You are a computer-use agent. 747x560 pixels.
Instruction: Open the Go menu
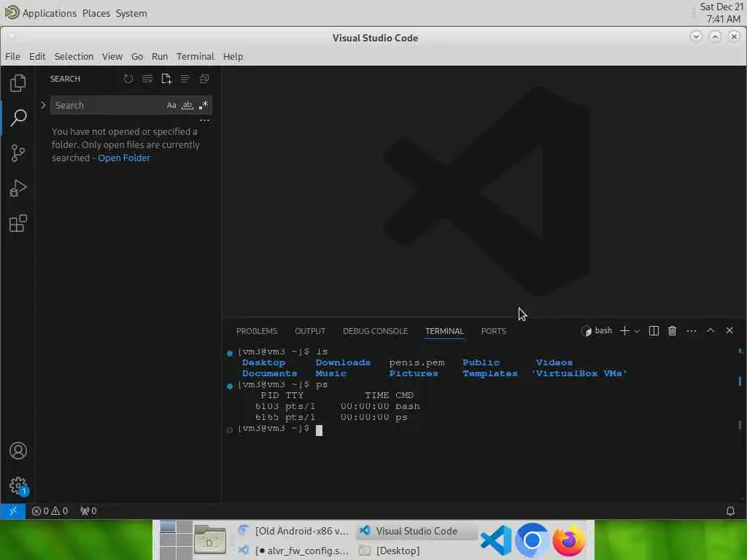137,56
